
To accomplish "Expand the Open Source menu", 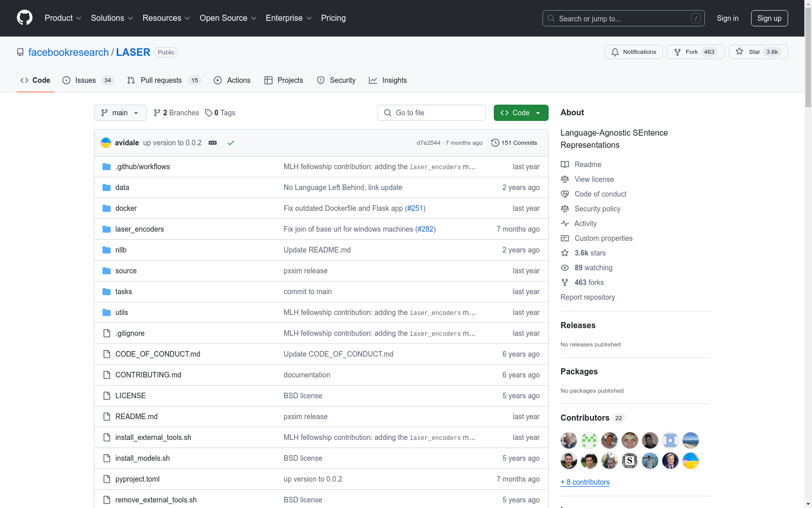I will click(228, 18).
